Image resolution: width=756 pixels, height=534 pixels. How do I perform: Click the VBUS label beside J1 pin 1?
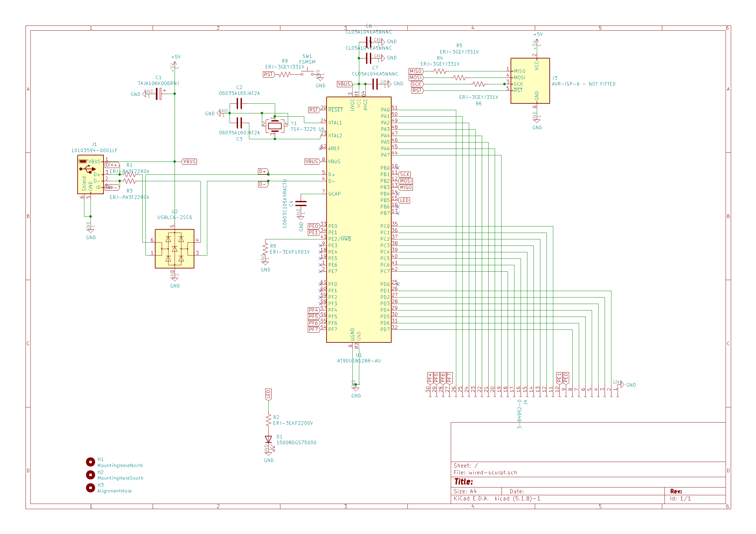[189, 162]
